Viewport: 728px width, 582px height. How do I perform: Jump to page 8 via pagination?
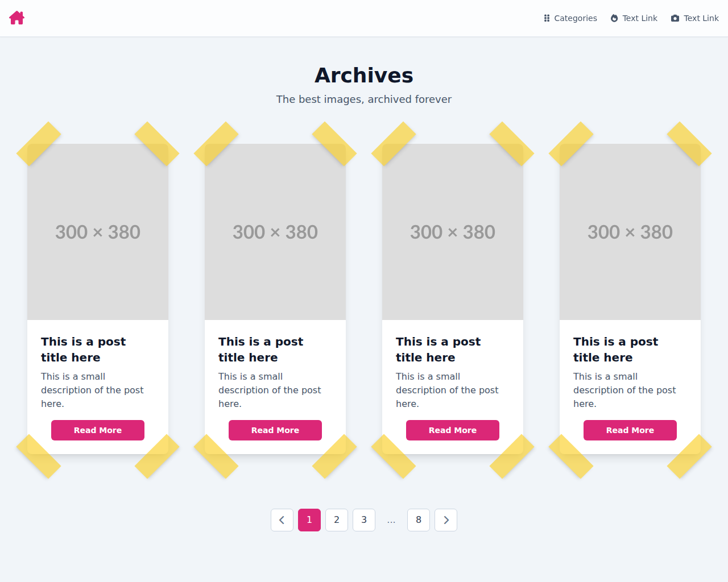(x=418, y=519)
